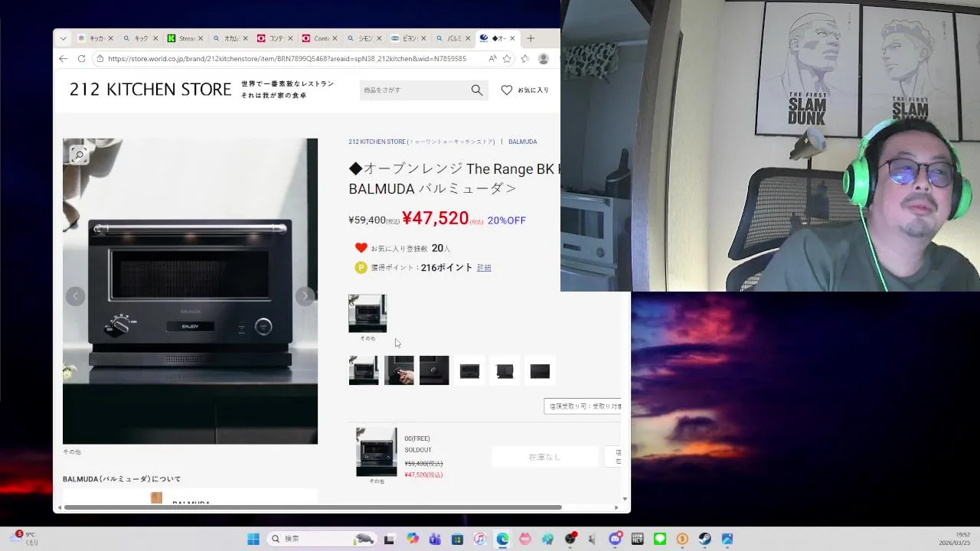
Task: Go back to previous page
Action: tap(64, 59)
